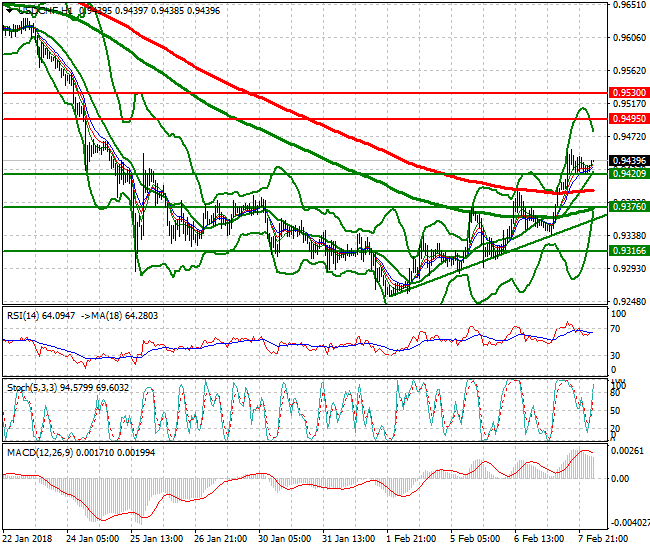The width and height of the screenshot is (650, 550).
Task: Click the 26 Jan 21:00 time label
Action: point(221,539)
